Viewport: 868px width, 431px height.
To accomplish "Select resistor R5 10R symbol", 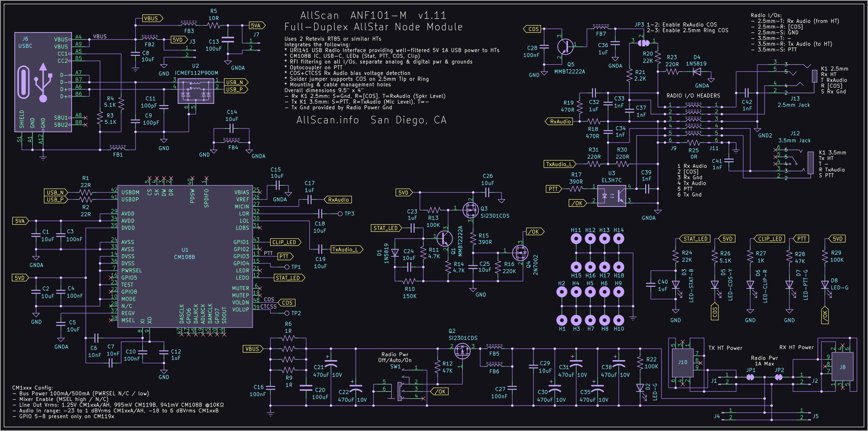I will [x=214, y=25].
